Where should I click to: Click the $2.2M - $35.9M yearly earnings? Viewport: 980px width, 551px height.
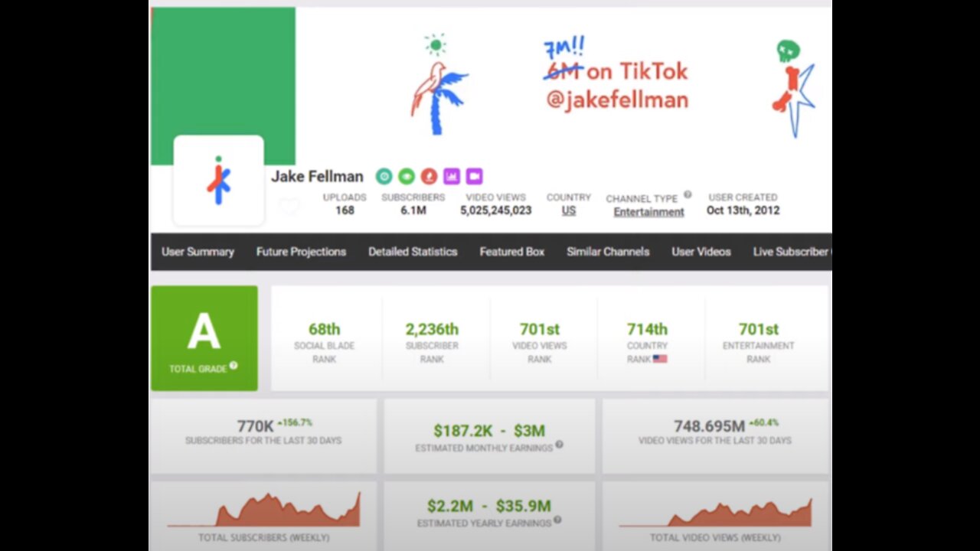[x=489, y=506]
